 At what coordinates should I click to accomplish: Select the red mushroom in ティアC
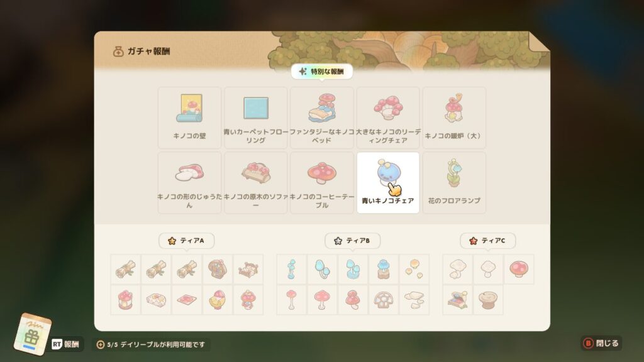(519, 269)
